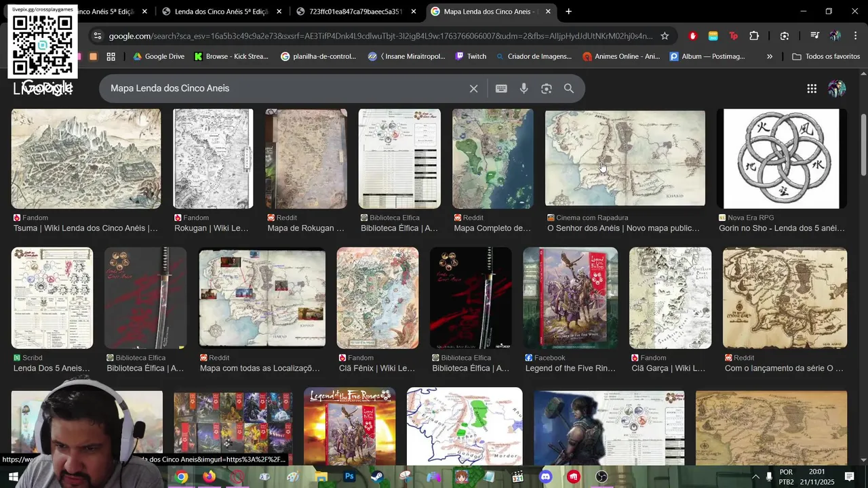Open the Clã Fênix Wiki map image
Screen dimensions: 868x488
(x=378, y=298)
